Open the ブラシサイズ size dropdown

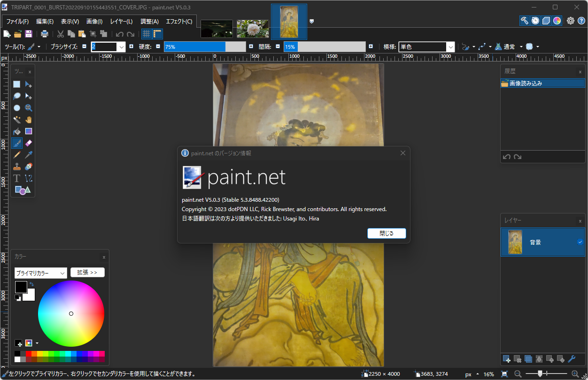[x=121, y=46]
